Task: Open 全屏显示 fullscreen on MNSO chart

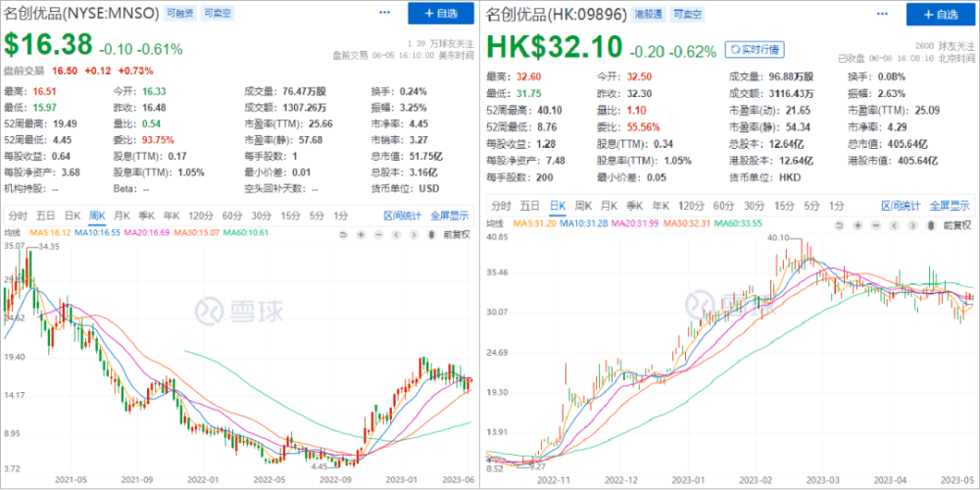Action: (x=450, y=216)
